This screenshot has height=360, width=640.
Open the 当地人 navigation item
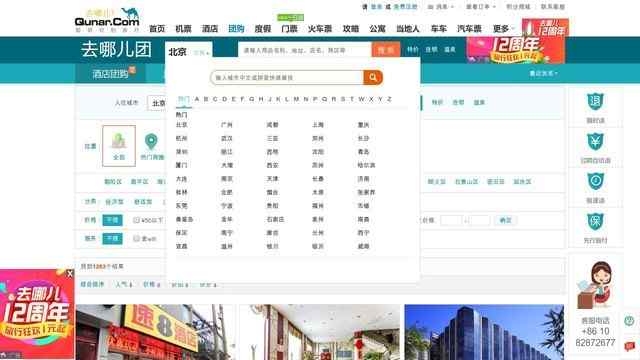click(408, 29)
